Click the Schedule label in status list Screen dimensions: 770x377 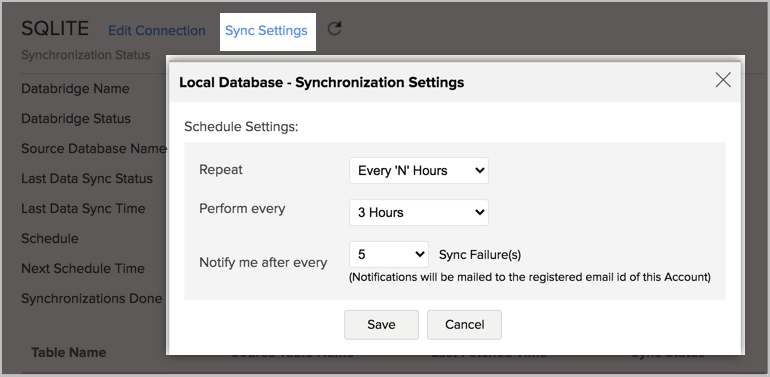tap(50, 239)
